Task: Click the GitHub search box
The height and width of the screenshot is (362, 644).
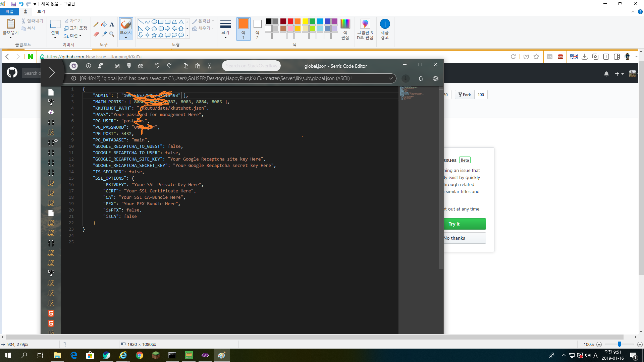Action: (32, 73)
